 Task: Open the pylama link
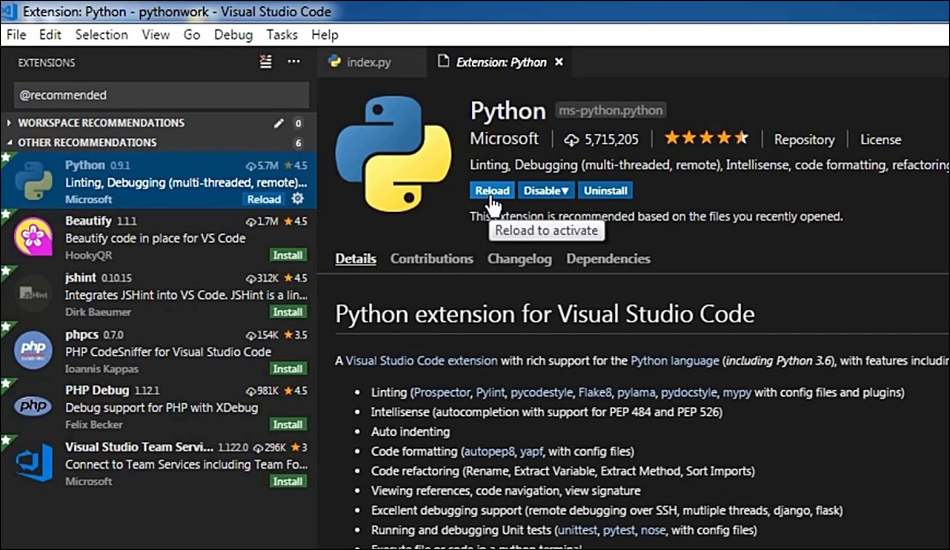[636, 393]
